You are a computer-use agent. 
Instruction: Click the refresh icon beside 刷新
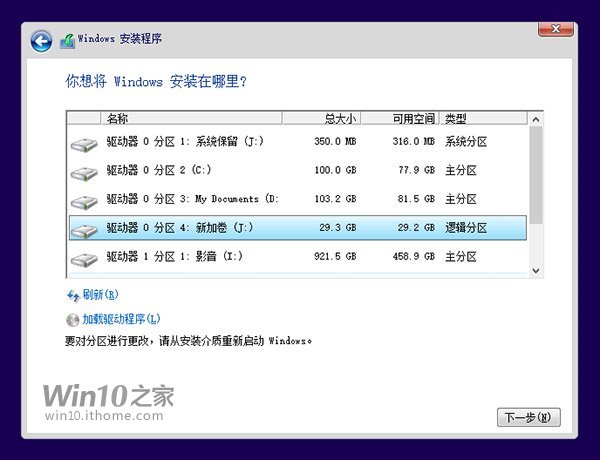[72, 295]
